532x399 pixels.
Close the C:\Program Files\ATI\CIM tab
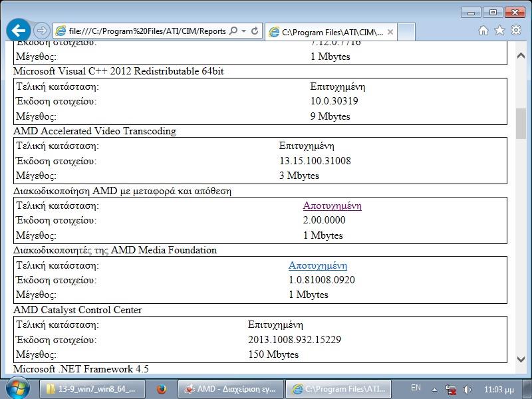(390, 32)
